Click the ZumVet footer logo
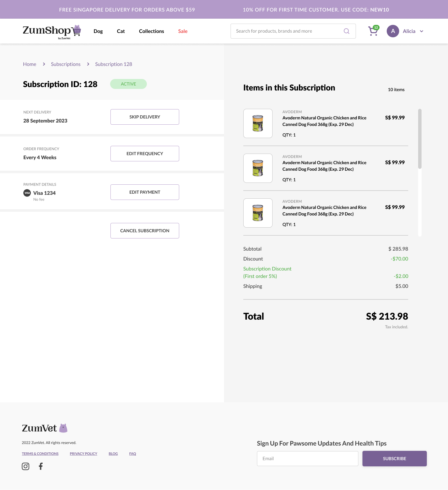The image size is (448, 490). tap(44, 428)
